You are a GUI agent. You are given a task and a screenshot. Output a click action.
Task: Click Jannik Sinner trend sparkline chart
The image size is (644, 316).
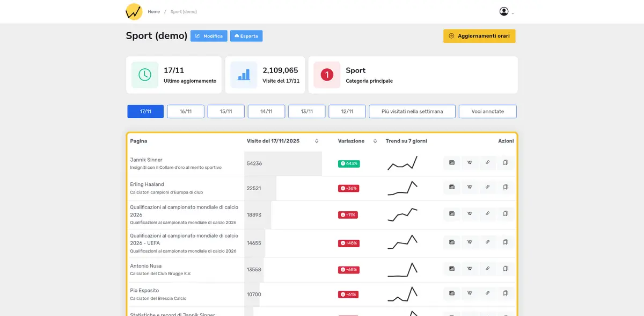click(x=402, y=163)
